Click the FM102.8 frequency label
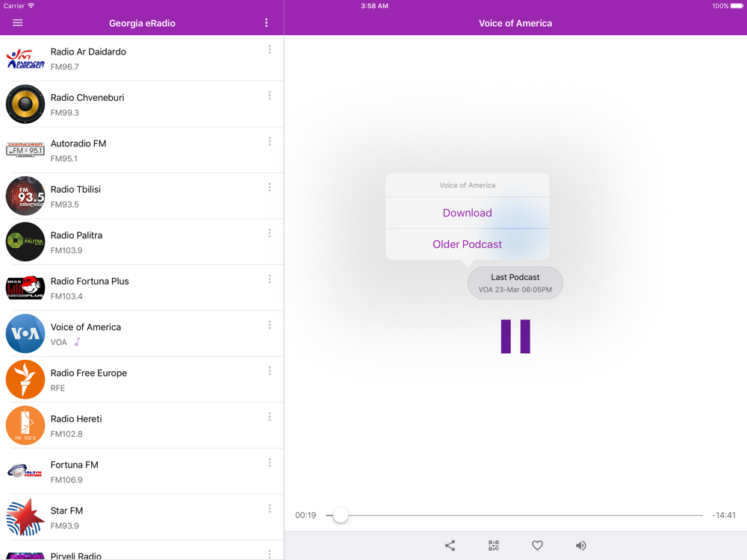Image resolution: width=747 pixels, height=560 pixels. pos(66,434)
